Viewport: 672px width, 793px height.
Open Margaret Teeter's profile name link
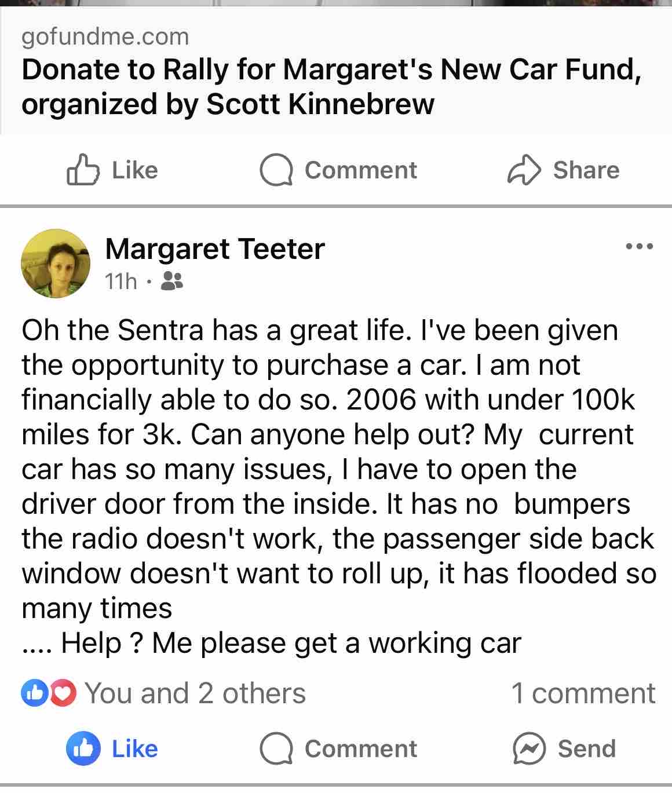pyautogui.click(x=214, y=249)
